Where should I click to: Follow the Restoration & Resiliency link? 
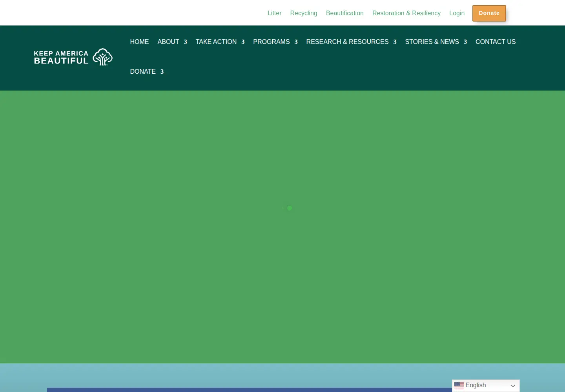406,13
